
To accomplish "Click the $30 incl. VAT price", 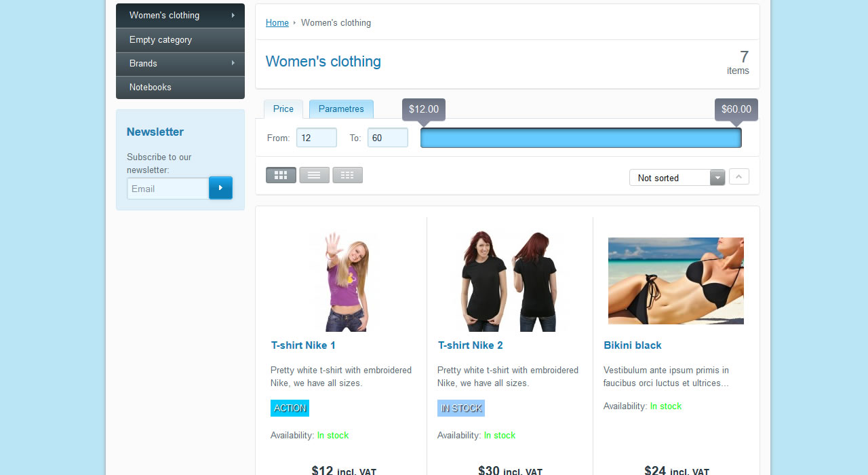I will pos(510,471).
